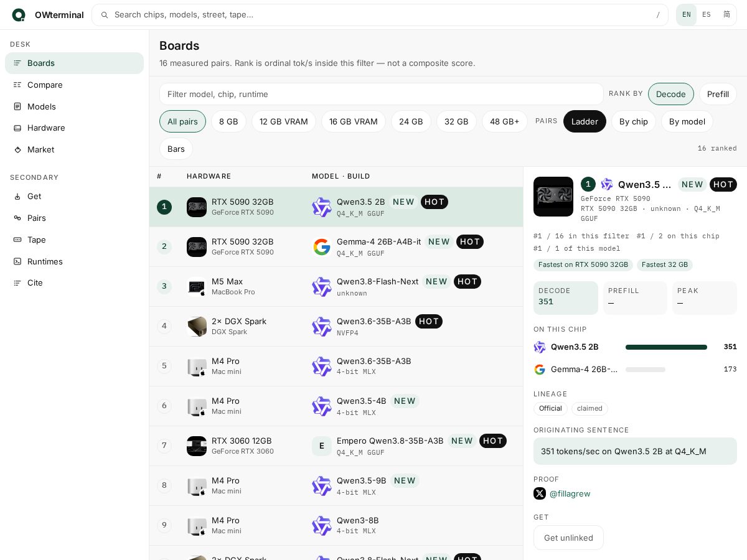
Task: Rank by Decode
Action: click(x=671, y=94)
